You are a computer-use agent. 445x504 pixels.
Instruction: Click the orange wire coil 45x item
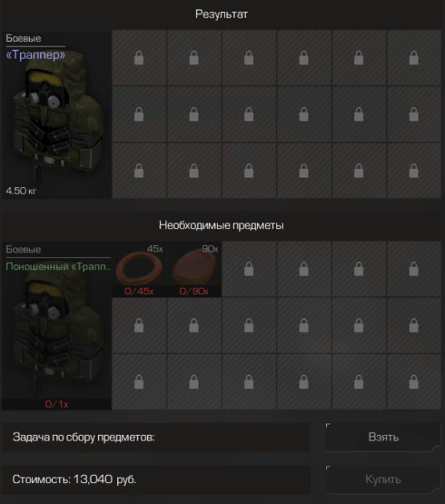coord(139,268)
